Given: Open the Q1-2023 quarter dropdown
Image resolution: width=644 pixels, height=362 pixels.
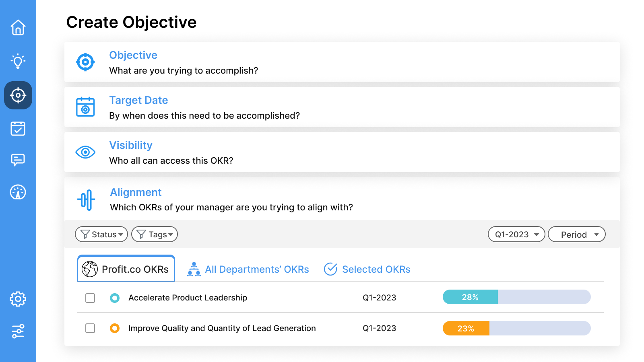Looking at the screenshot, I should click(516, 234).
